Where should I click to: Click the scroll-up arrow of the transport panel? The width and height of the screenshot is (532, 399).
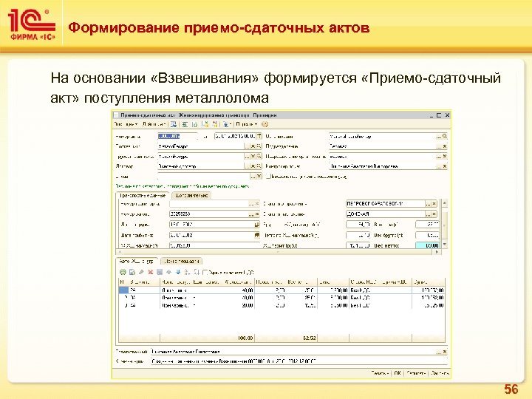pos(445,203)
